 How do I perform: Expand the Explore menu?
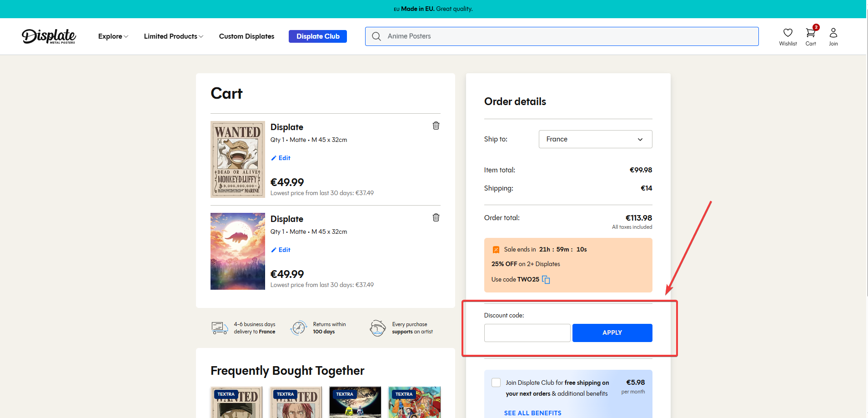113,36
